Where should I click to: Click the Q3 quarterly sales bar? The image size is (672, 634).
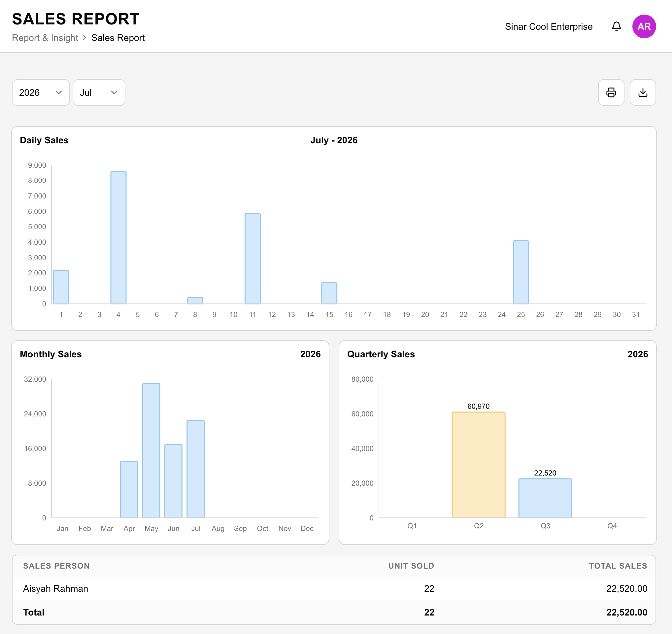(545, 498)
